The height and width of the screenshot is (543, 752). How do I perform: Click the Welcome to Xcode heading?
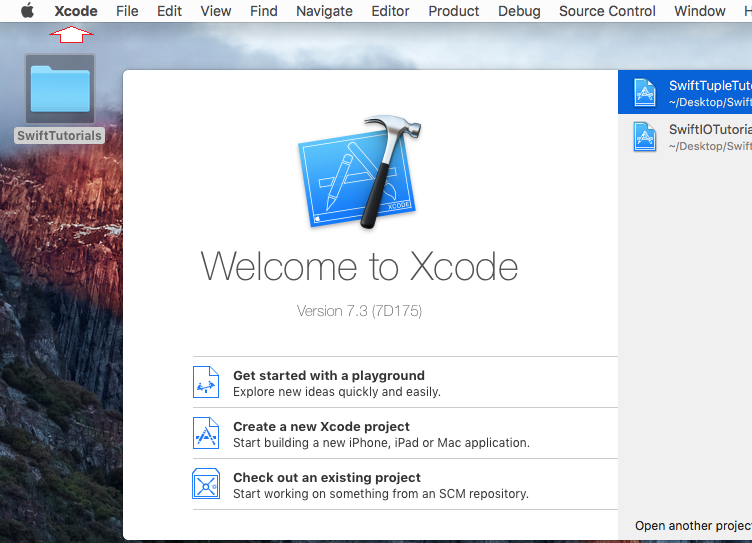pos(359,267)
